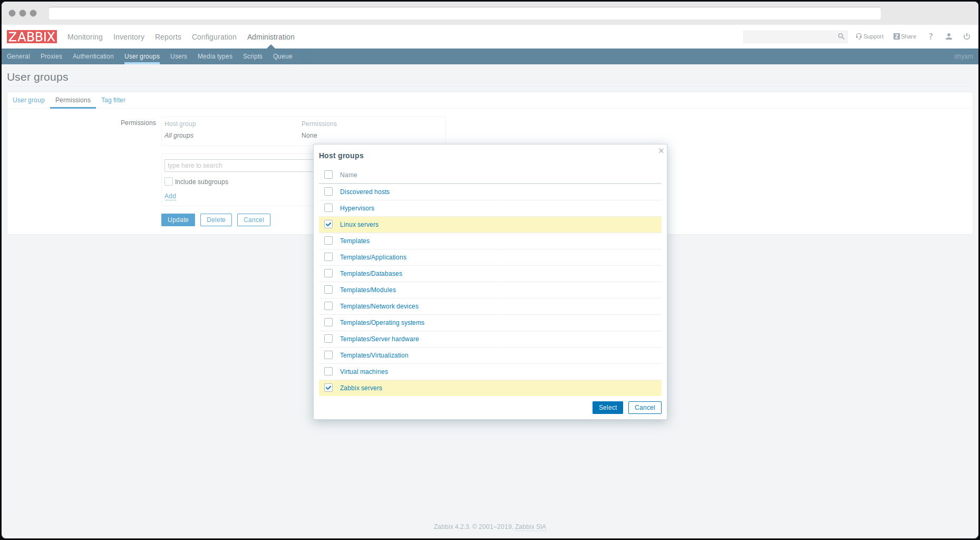The height and width of the screenshot is (540, 980).
Task: Toggle the Include subgroups checkbox
Action: 169,181
